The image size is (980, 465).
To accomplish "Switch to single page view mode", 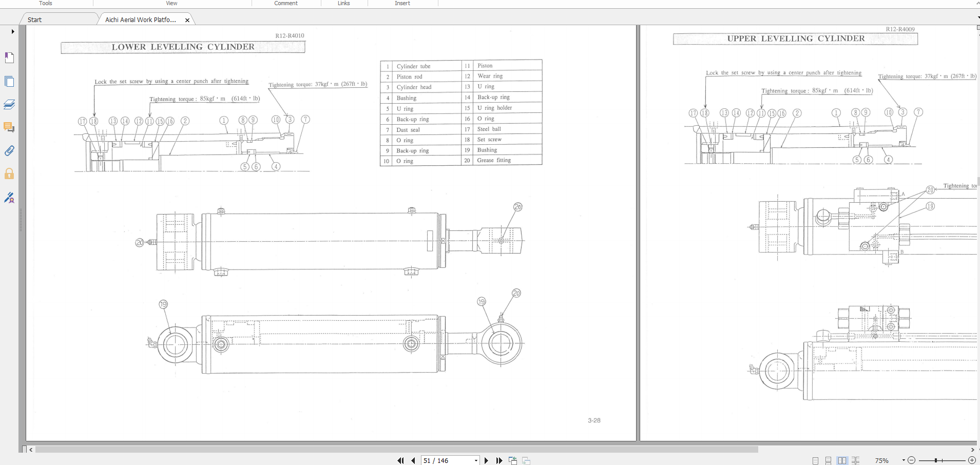I will (816, 460).
